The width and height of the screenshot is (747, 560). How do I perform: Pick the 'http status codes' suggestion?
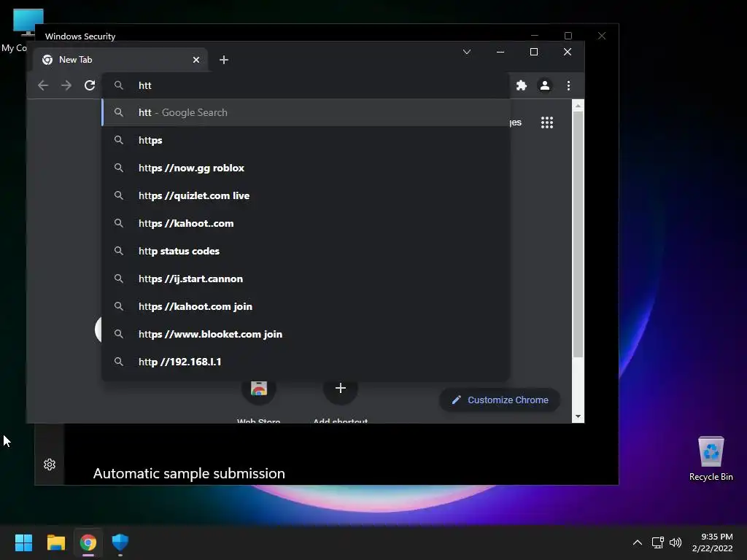pos(306,251)
